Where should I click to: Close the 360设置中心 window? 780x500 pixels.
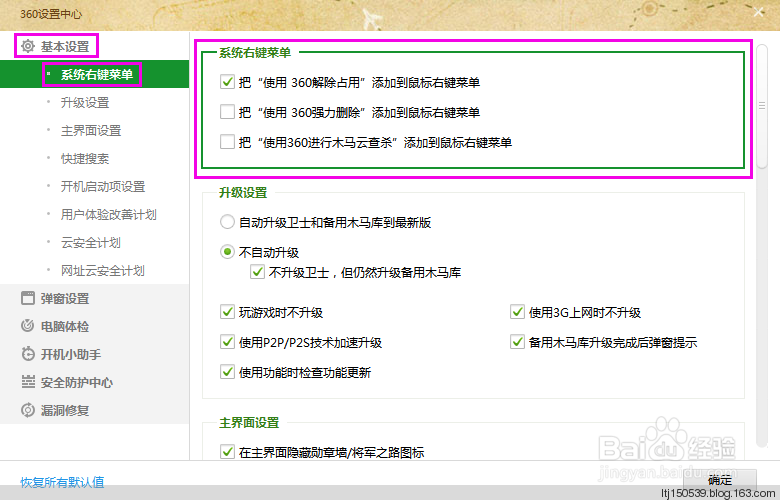click(758, 12)
